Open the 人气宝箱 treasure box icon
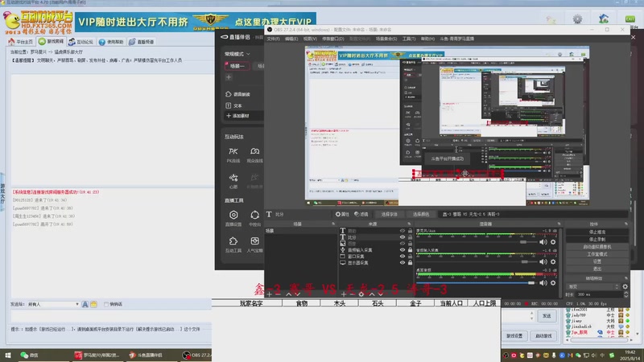644x362 pixels. point(254,241)
